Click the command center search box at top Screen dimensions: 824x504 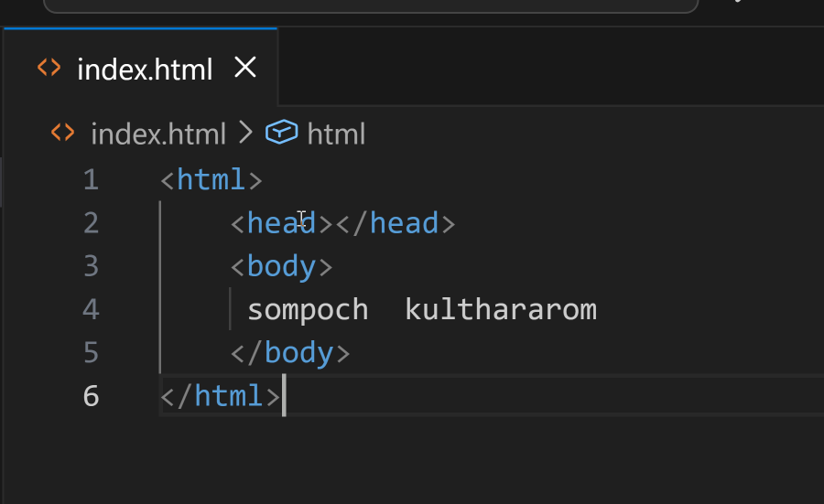click(x=371, y=5)
